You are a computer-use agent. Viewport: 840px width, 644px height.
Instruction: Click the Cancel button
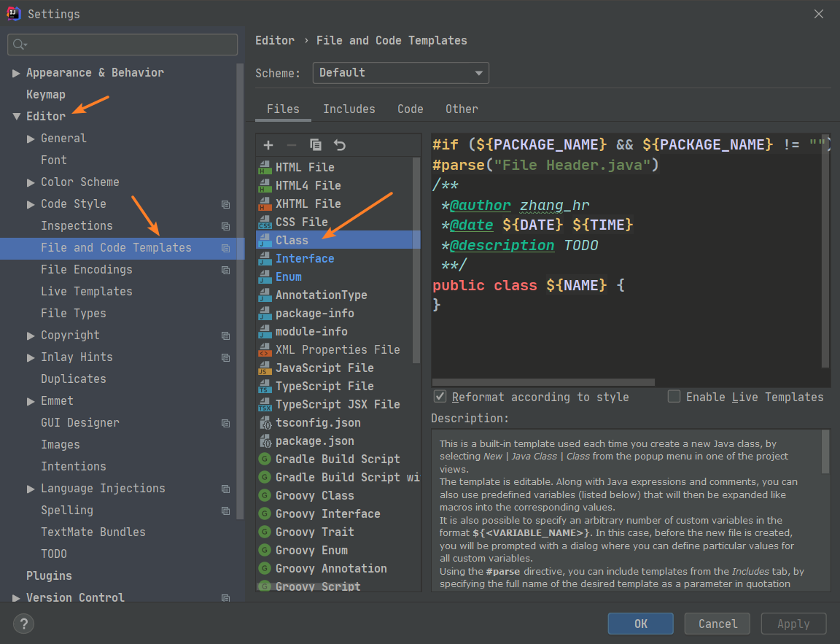(x=717, y=624)
